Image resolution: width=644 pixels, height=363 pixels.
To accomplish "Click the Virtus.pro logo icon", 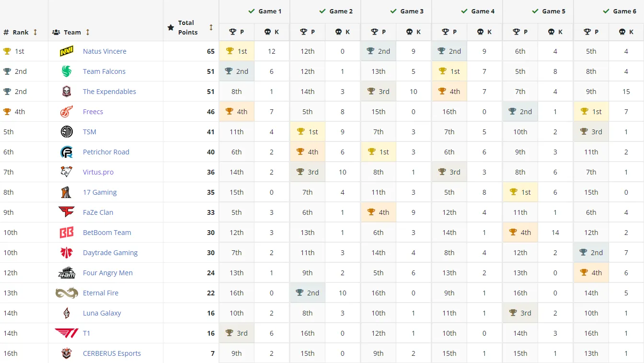I will (x=67, y=172).
